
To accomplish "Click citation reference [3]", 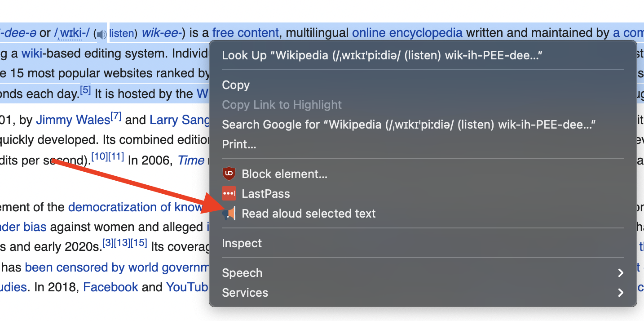I will (108, 243).
